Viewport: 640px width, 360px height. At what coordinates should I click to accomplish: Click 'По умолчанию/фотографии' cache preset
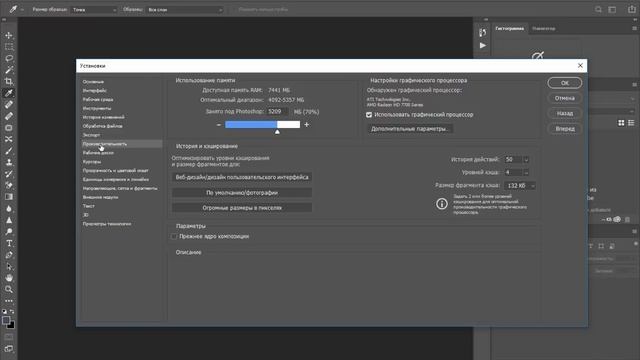tap(242, 193)
